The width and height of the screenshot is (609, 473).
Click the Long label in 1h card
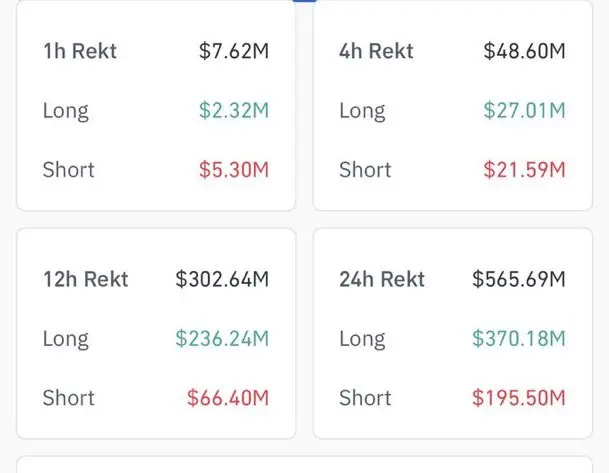(66, 110)
